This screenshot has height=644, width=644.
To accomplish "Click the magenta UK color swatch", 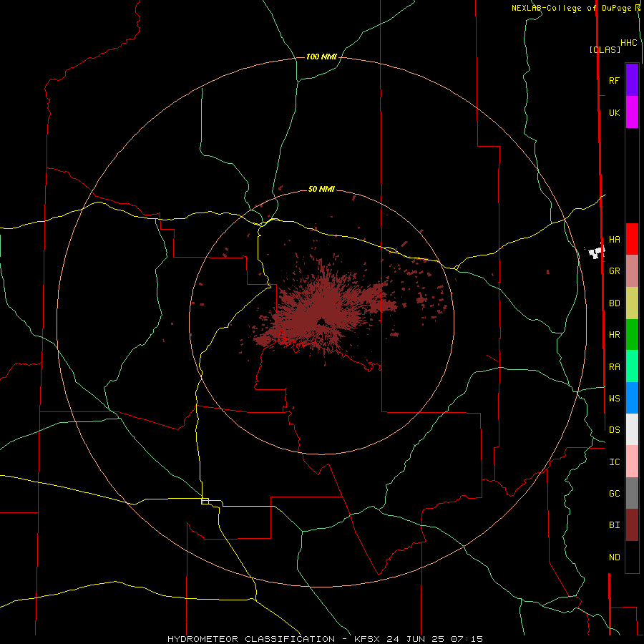I will (x=632, y=112).
